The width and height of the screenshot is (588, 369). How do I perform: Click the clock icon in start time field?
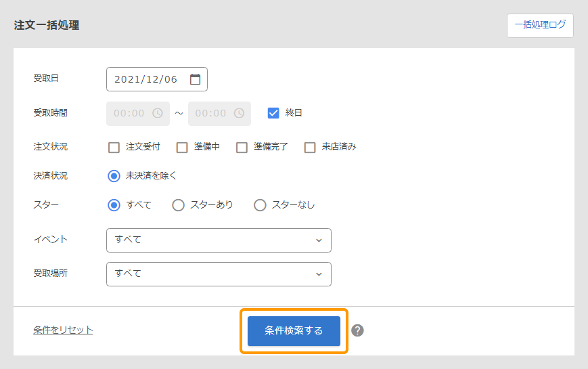158,113
